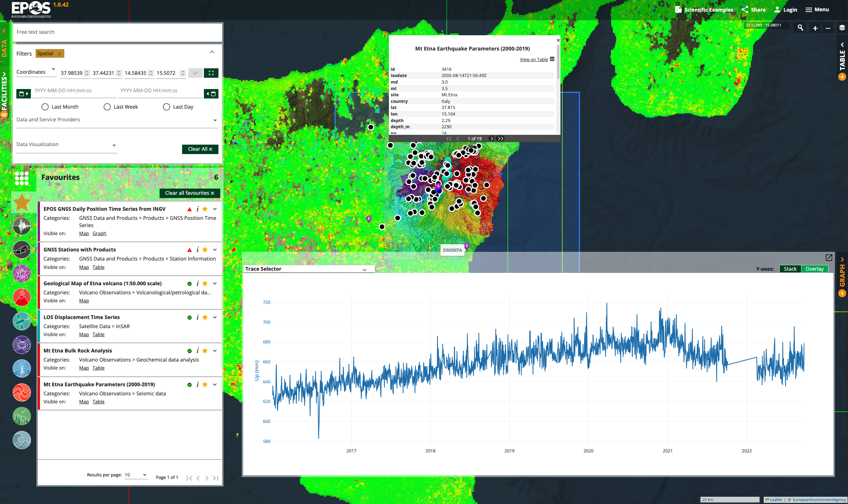Unfavourite the LOS Displacement Time Series star

[x=205, y=317]
